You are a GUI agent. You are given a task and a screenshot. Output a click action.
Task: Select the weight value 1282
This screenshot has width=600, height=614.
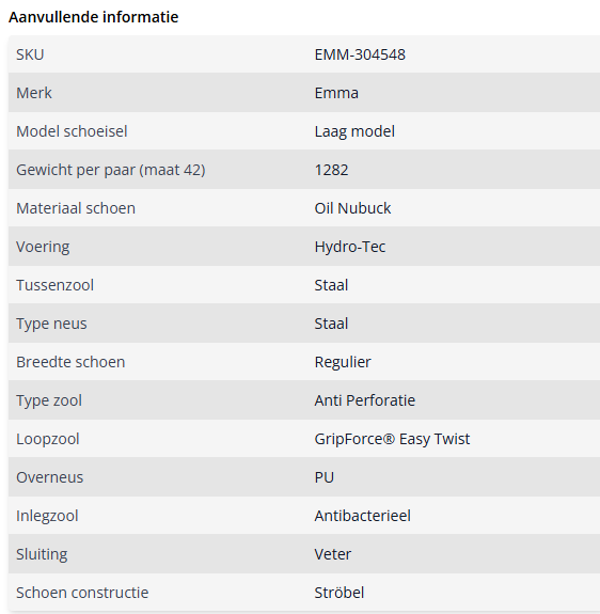pos(331,170)
